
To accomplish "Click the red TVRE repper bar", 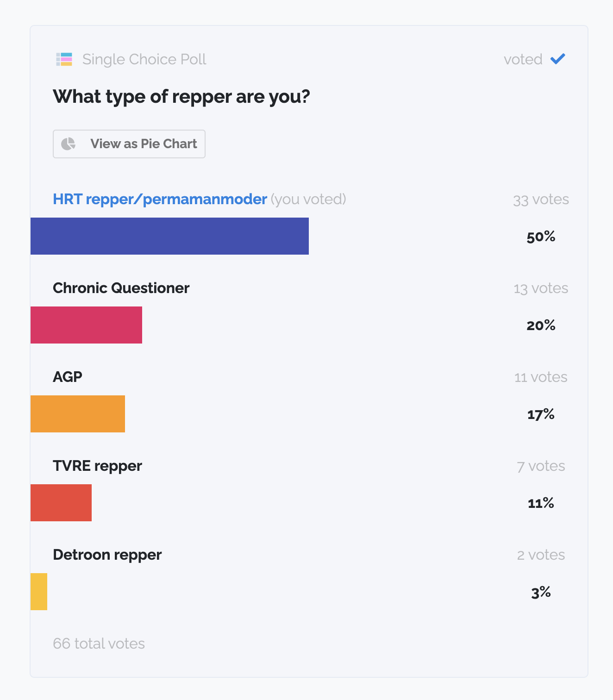I will (x=61, y=503).
